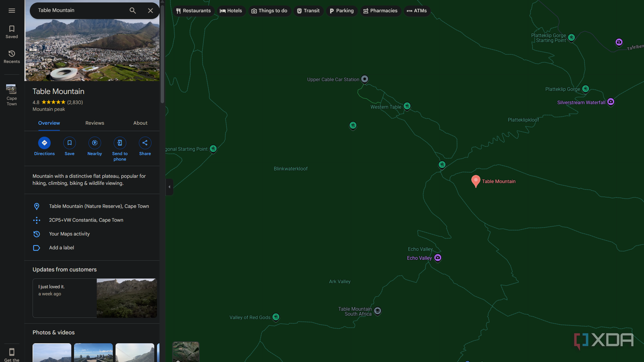Filter map by Restaurants

pyautogui.click(x=194, y=11)
